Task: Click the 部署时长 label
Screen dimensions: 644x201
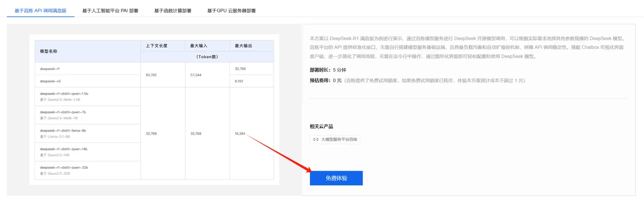Action: pos(321,70)
